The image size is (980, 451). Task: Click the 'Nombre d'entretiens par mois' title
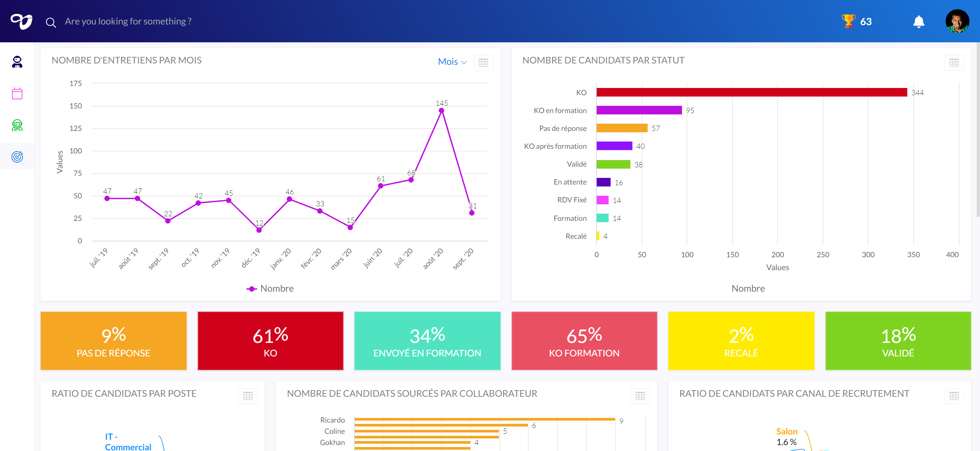tap(126, 60)
